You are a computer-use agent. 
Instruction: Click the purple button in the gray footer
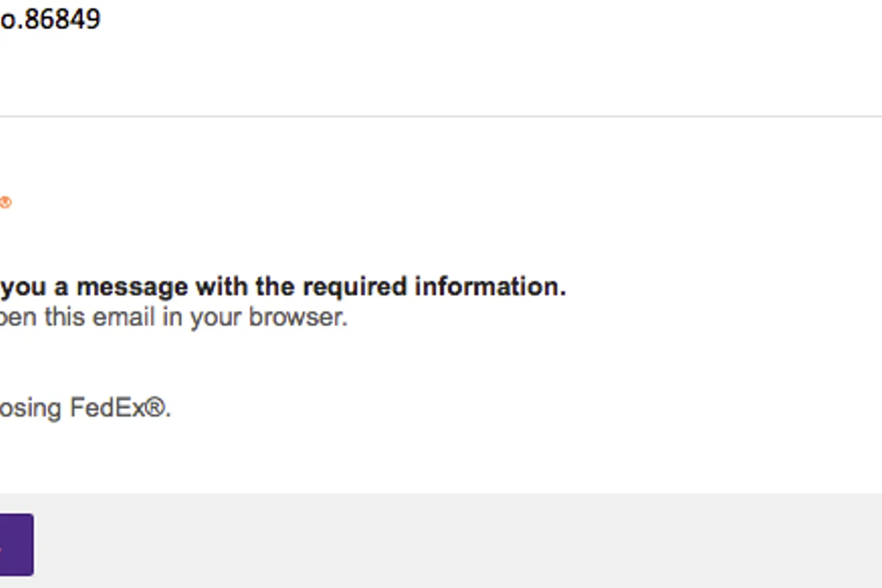pyautogui.click(x=16, y=544)
